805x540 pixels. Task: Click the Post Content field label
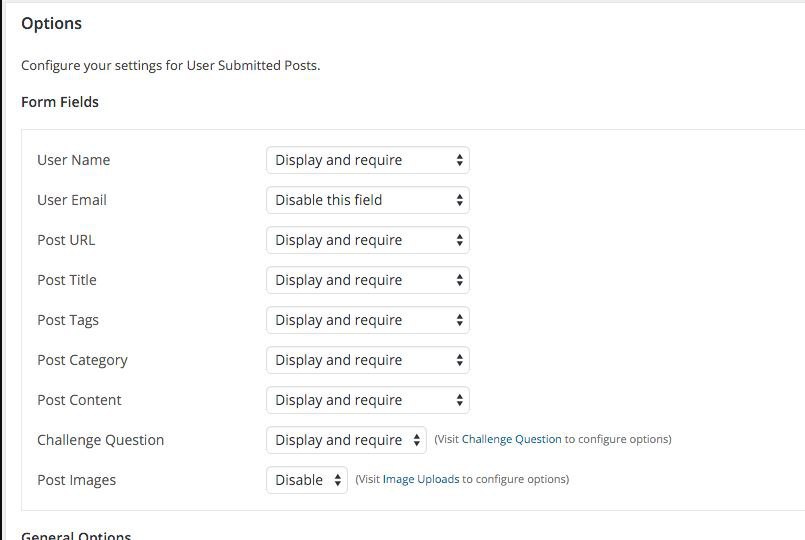pos(79,400)
